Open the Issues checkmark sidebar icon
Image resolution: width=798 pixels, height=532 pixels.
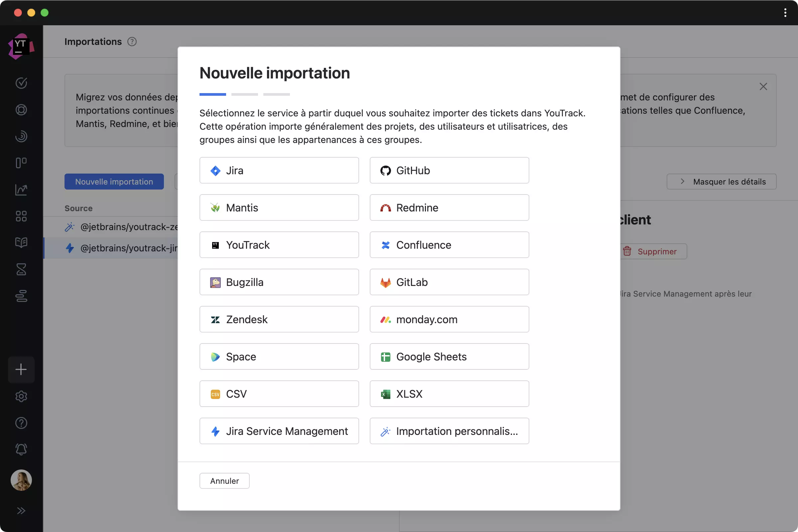[x=21, y=83]
